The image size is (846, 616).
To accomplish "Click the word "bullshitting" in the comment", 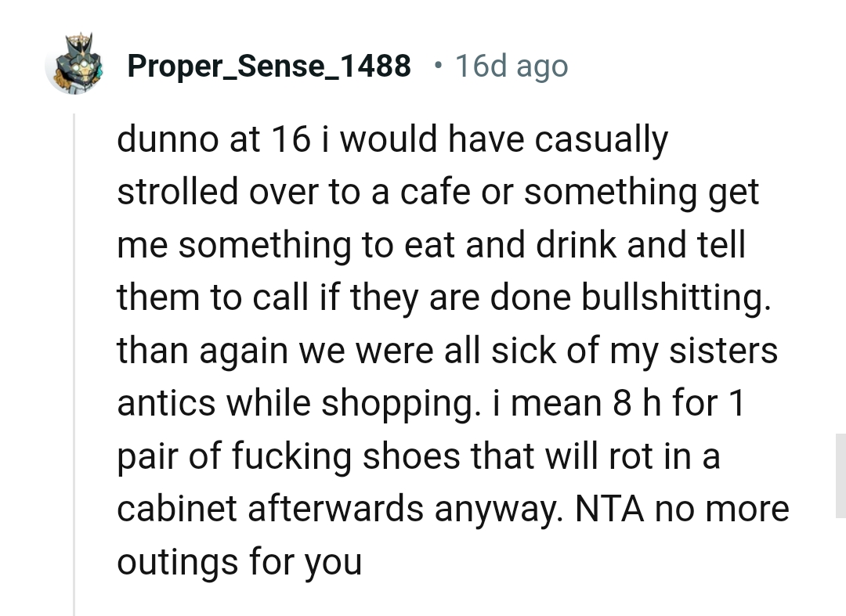I will point(672,297).
